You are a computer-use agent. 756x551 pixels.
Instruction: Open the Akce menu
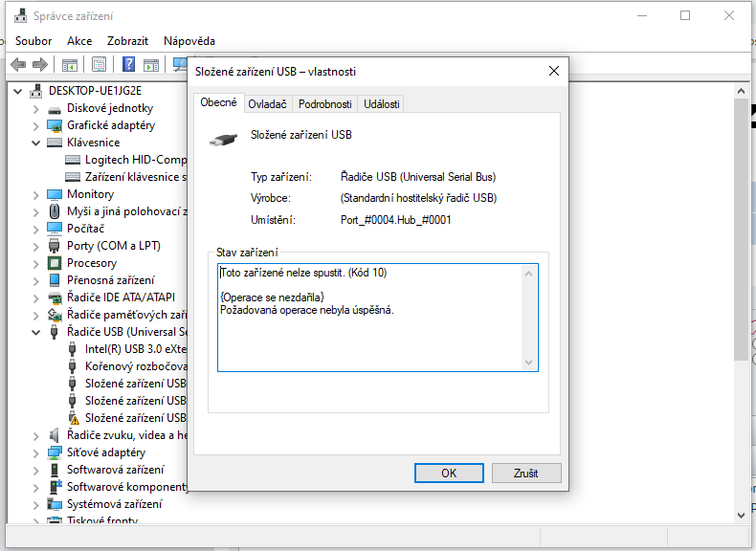point(79,41)
